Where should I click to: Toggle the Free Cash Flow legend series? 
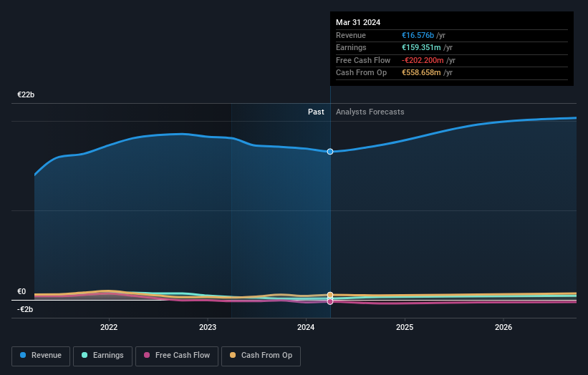click(177, 356)
